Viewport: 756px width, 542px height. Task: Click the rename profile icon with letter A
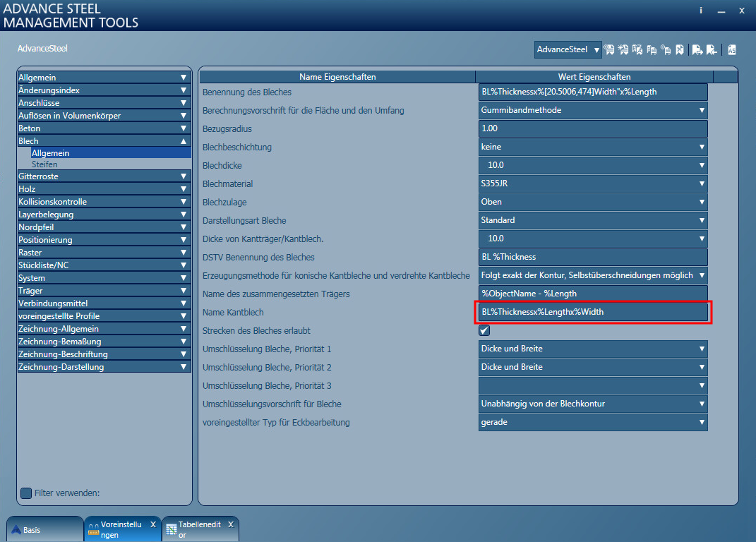pos(637,49)
